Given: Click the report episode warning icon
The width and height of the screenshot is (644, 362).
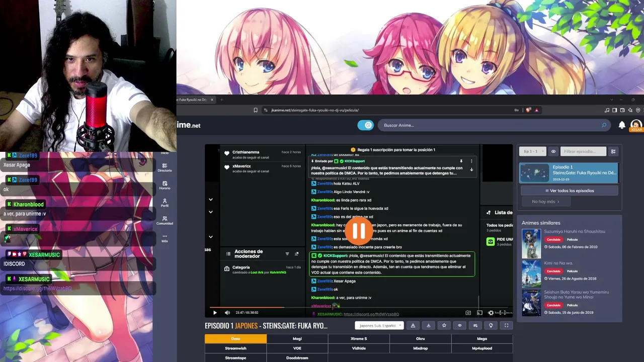Looking at the screenshot, I should pyautogui.click(x=413, y=325).
